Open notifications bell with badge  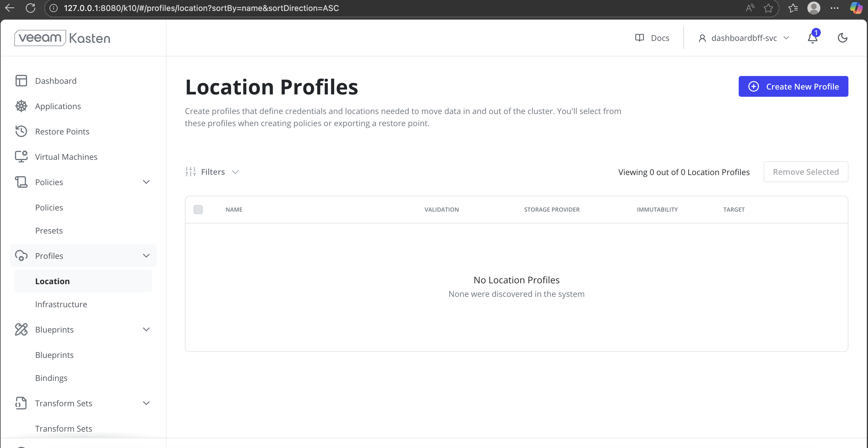click(x=812, y=38)
